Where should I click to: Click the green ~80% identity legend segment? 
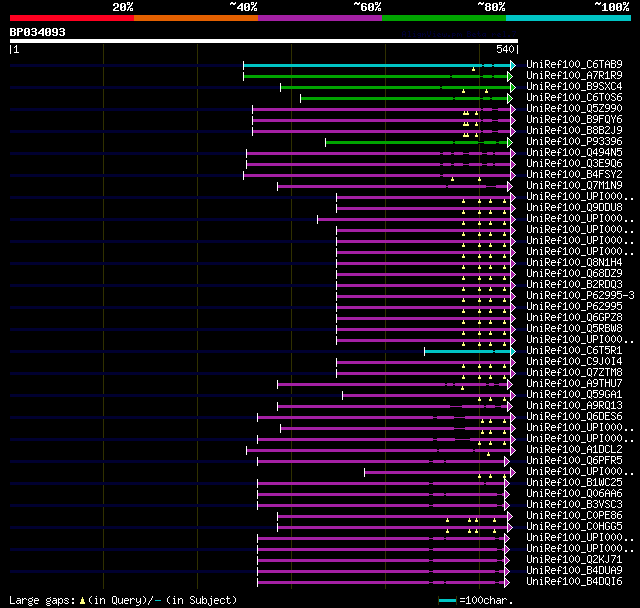point(444,18)
